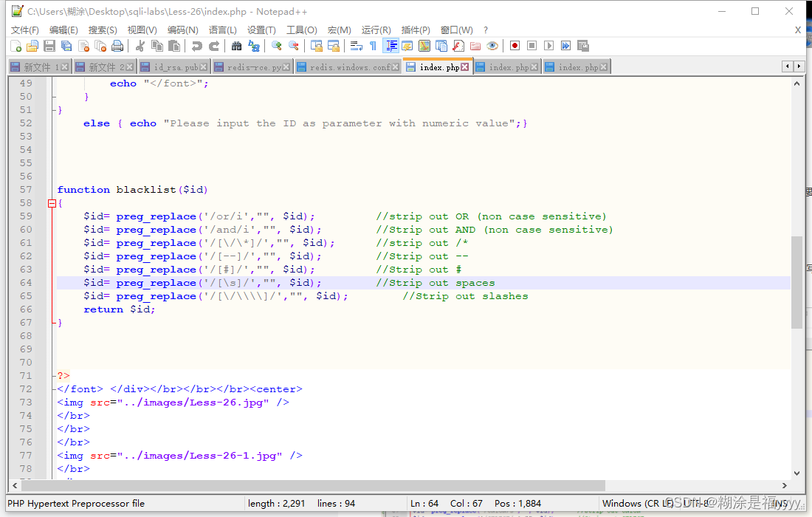Place cursor in 'return $id;' line
This screenshot has height=517, width=812.
[x=120, y=309]
